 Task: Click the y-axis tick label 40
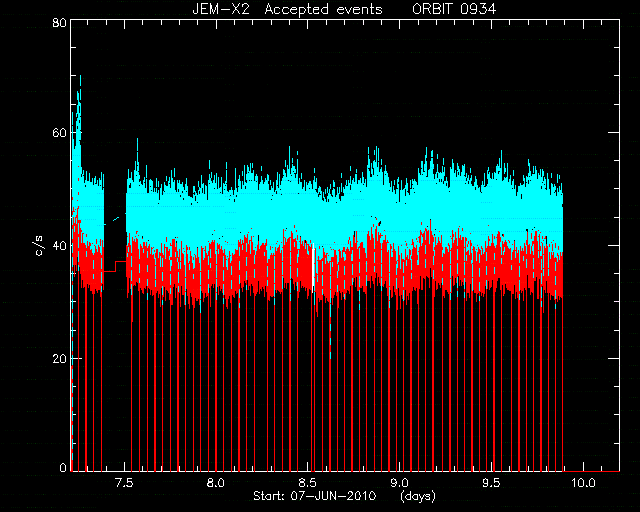[x=59, y=245]
